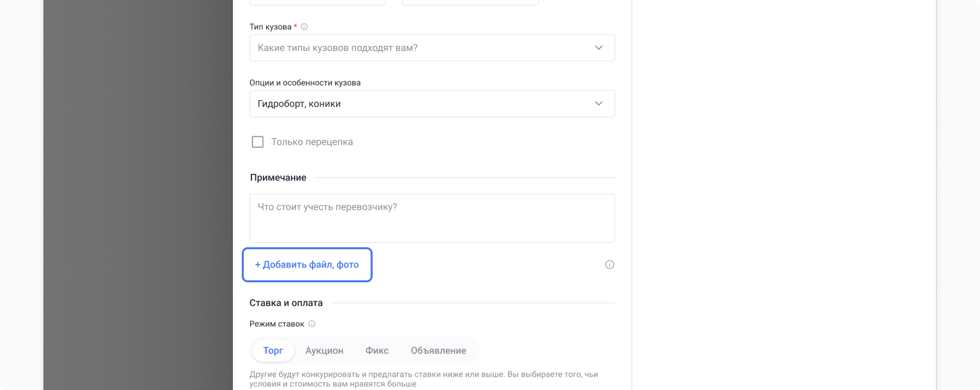Image resolution: width=980 pixels, height=390 pixels.
Task: Expand the Гидроборт, коники options dropdown
Action: pyautogui.click(x=421, y=104)
